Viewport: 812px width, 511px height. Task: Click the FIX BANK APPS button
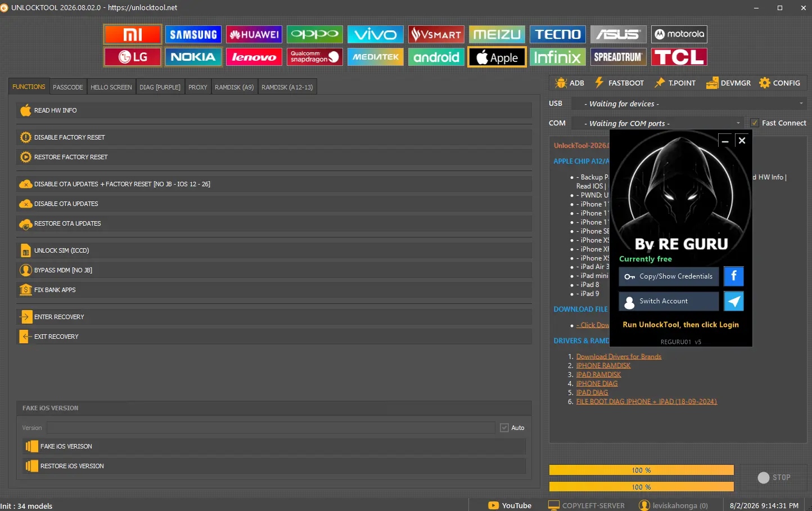pyautogui.click(x=274, y=290)
